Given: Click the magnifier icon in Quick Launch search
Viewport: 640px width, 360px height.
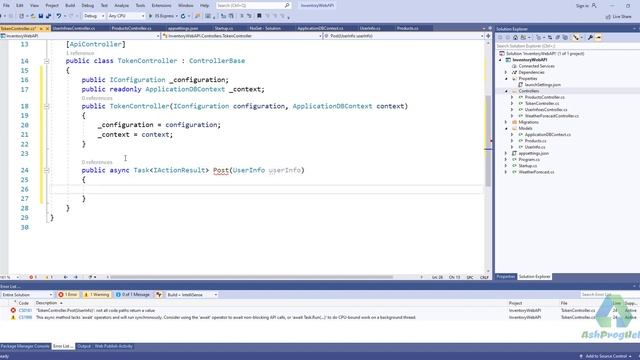Looking at the screenshot, I should (287, 5).
